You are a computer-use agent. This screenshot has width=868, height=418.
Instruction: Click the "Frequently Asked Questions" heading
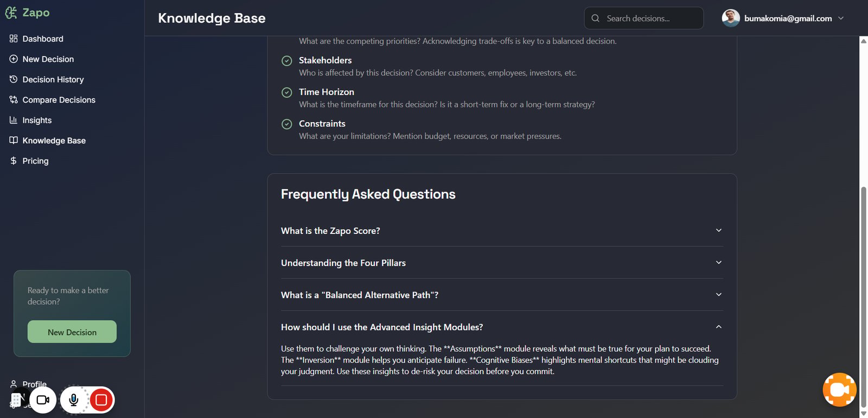tap(368, 194)
